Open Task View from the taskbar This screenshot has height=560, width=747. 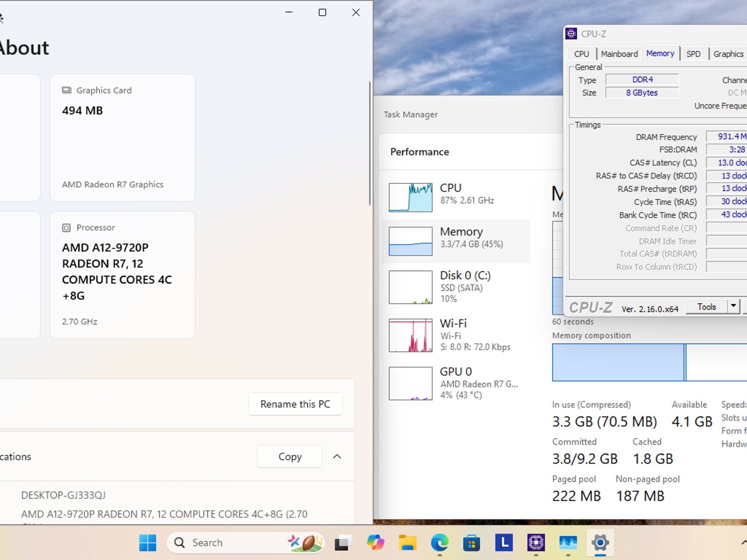[x=343, y=543]
